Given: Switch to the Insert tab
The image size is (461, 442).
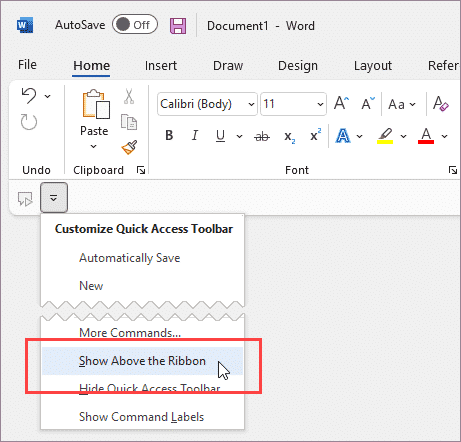Looking at the screenshot, I should pyautogui.click(x=161, y=65).
